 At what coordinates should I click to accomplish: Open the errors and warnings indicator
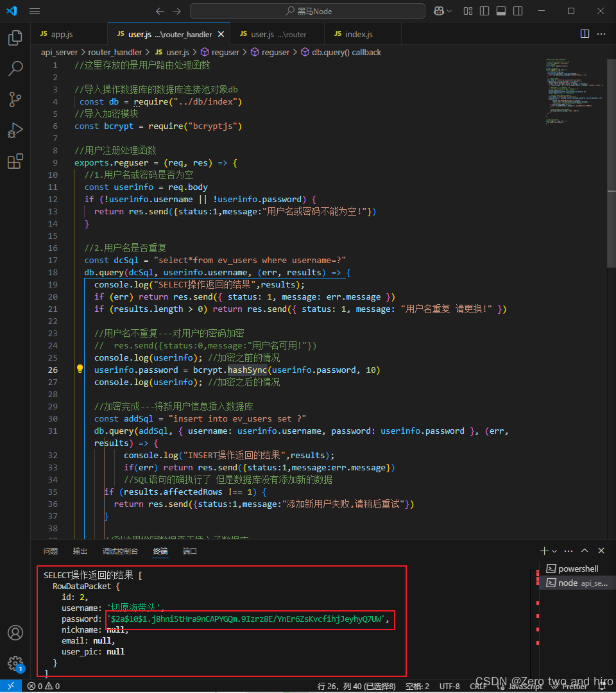coord(42,685)
